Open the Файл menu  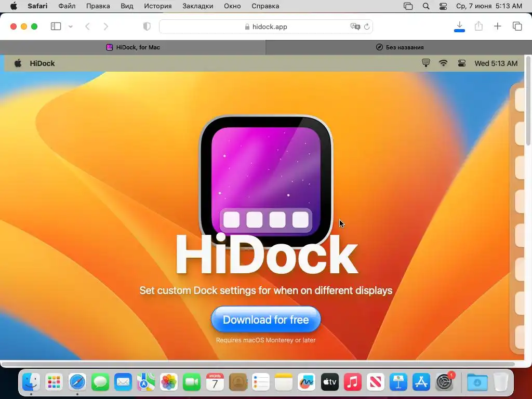(x=67, y=6)
